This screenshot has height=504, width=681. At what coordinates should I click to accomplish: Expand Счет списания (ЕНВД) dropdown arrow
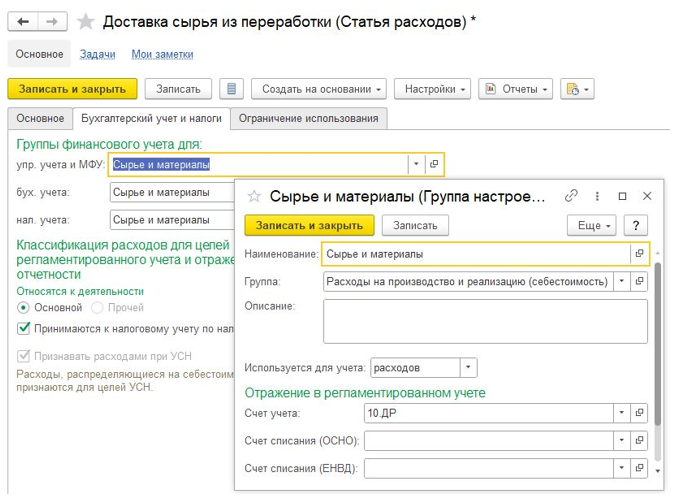pos(622,468)
